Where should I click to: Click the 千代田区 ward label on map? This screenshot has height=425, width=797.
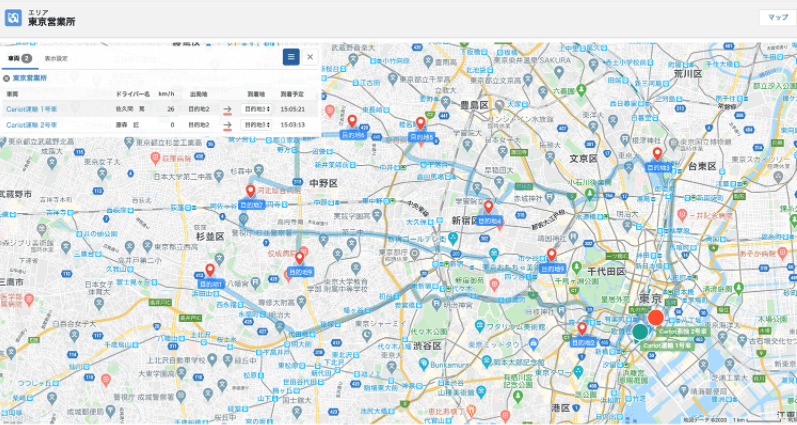(x=605, y=271)
